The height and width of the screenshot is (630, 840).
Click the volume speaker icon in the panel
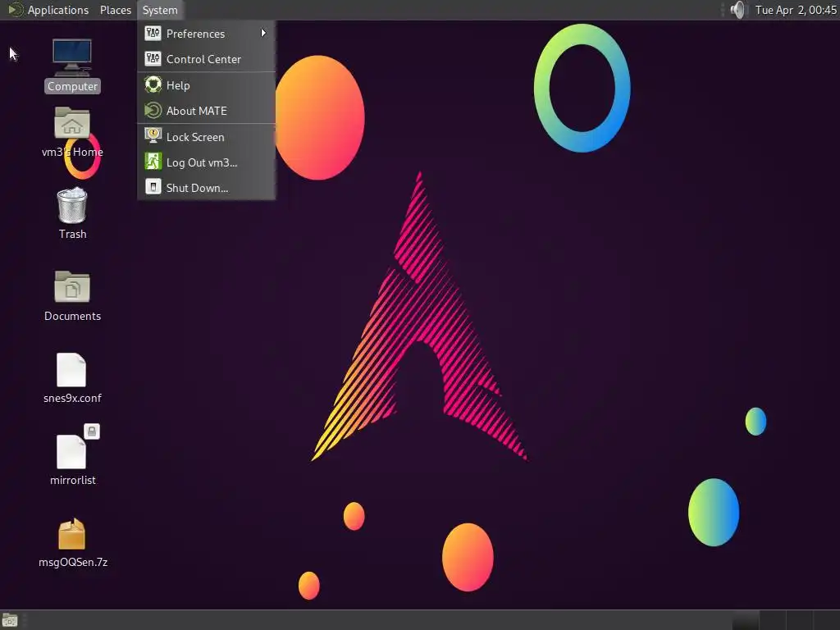(x=737, y=10)
